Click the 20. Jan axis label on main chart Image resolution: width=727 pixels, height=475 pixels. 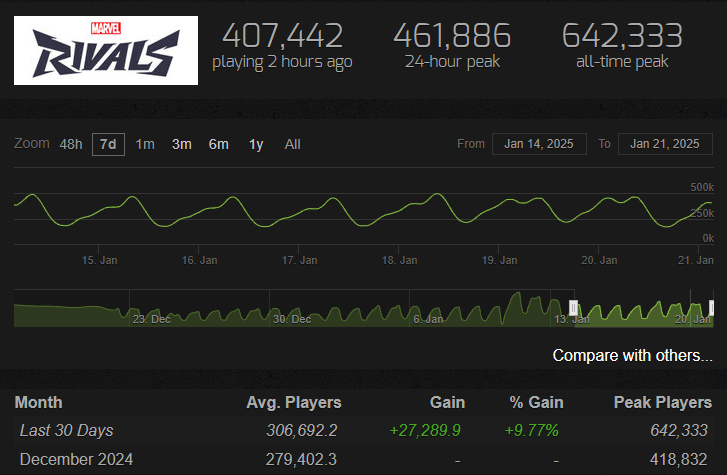coord(599,260)
